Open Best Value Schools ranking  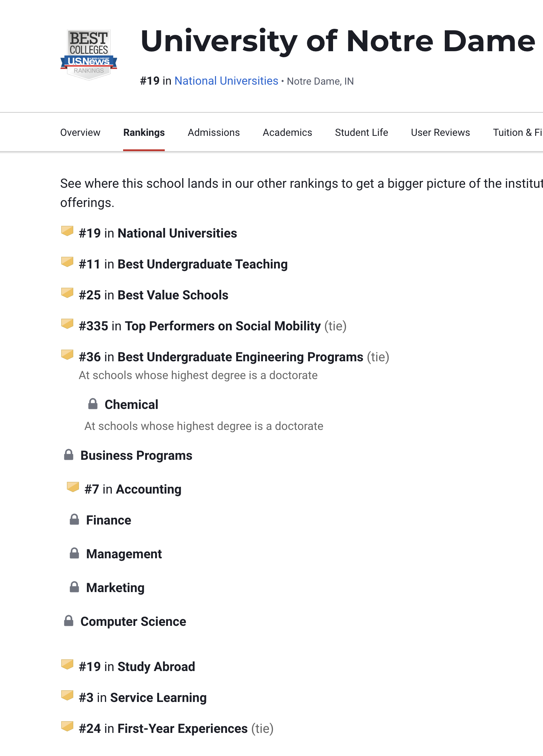(x=153, y=295)
